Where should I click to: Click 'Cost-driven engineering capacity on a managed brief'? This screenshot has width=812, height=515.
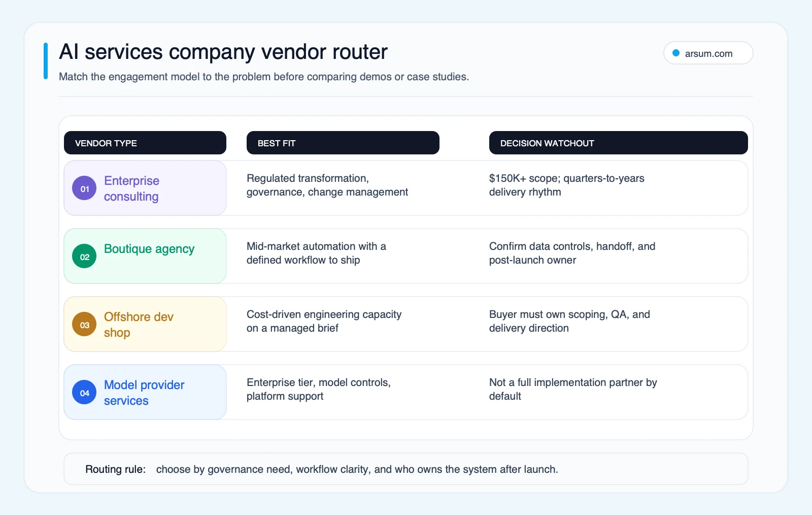coord(324,321)
